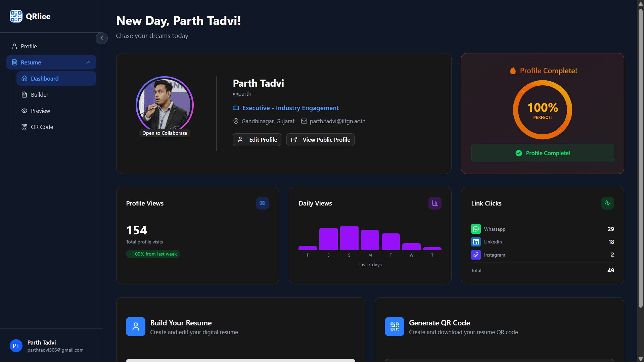Click the Instagram link icon
The width and height of the screenshot is (644, 362).
click(x=475, y=255)
